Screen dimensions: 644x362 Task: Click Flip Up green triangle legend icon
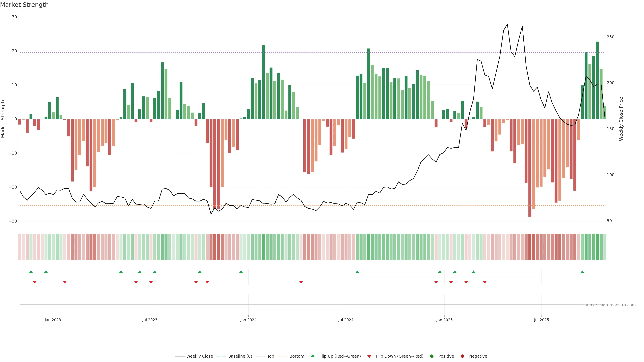coord(312,356)
